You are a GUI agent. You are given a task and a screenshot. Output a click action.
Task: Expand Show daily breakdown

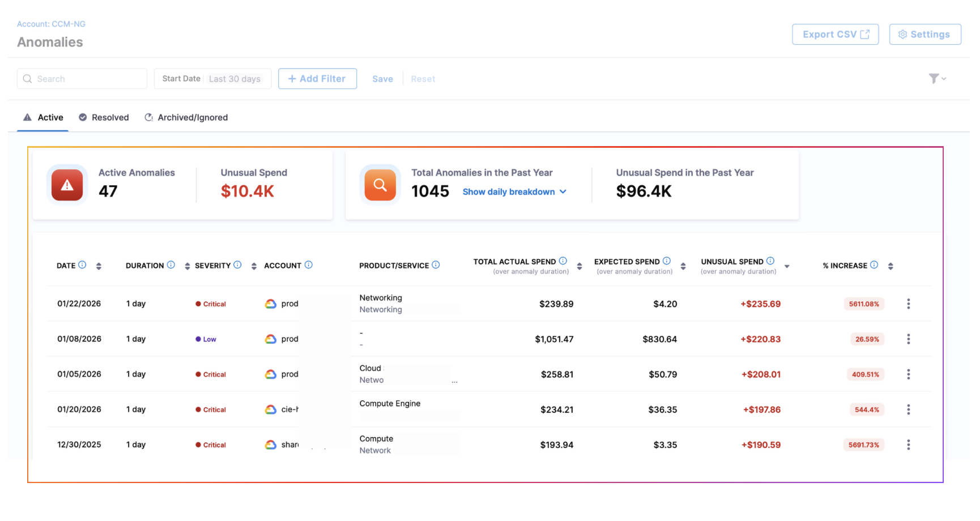(514, 192)
